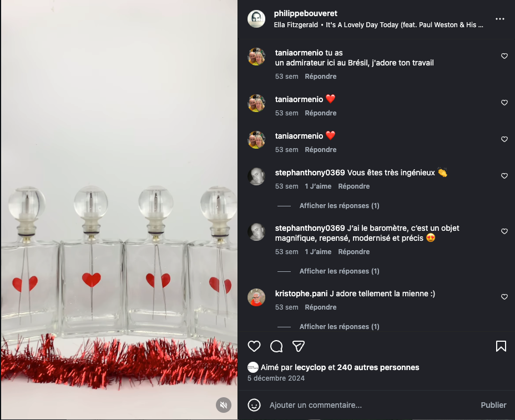Open the three-dot more options menu
Image resolution: width=515 pixels, height=420 pixels.
[x=500, y=19]
